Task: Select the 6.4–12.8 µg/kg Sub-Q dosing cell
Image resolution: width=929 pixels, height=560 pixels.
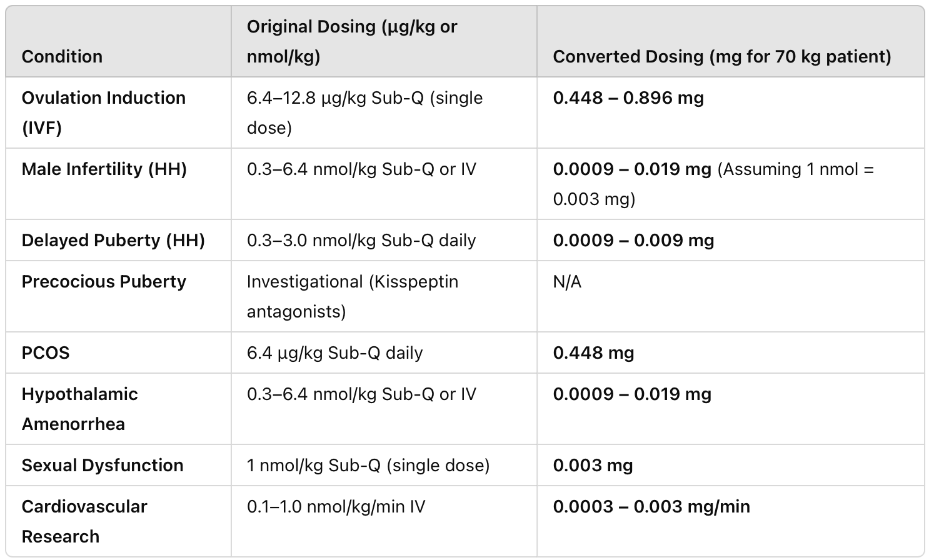Action: (364, 112)
